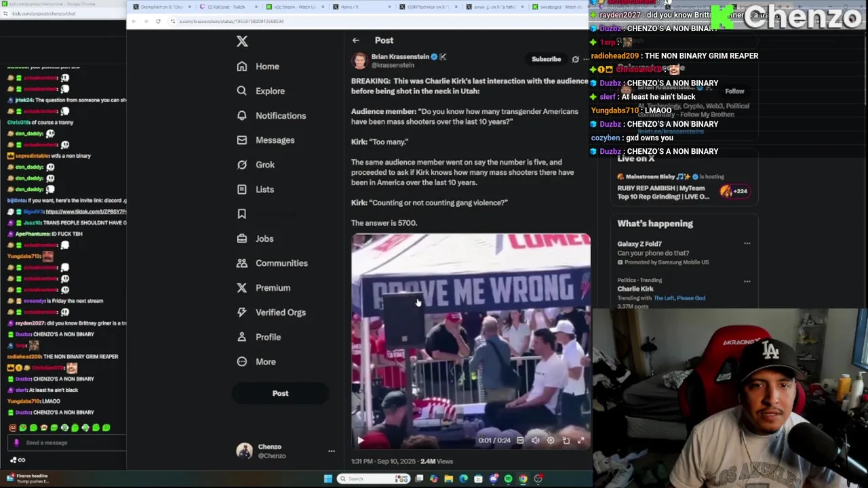Viewport: 868px width, 488px height.
Task: Open Google Chrome from the taskbar
Action: (523, 479)
